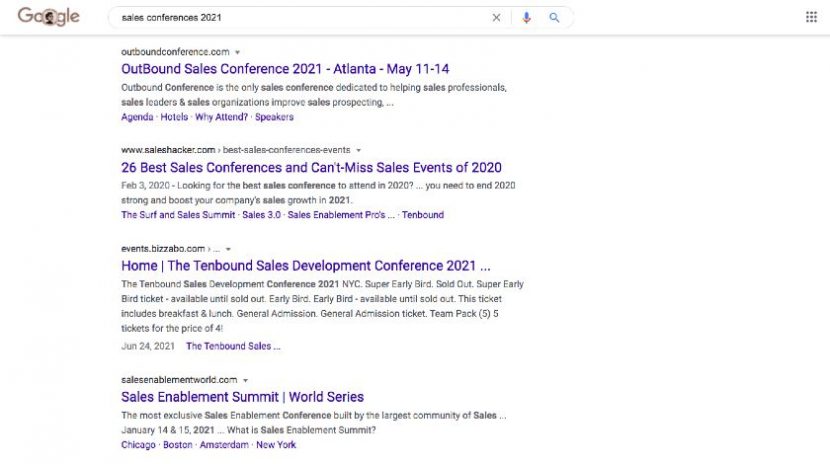Visit the Why Attend? sitelink
This screenshot has width=830, height=464.
point(220,117)
